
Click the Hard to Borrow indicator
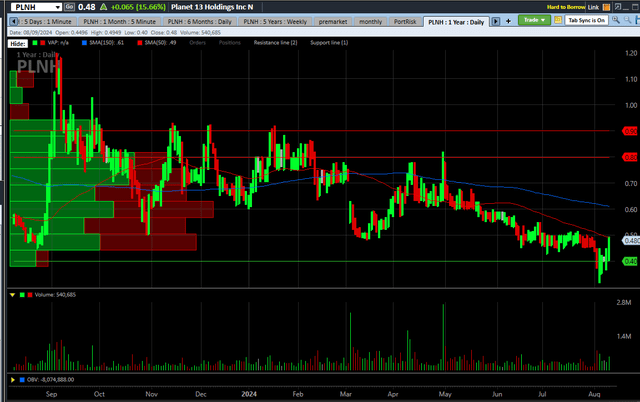[566, 7]
